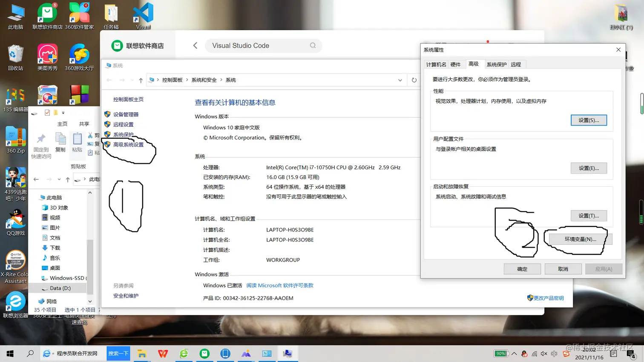This screenshot has width=644, height=362.
Task: Click the search magnifier in 联想软件商店
Action: pos(313,46)
